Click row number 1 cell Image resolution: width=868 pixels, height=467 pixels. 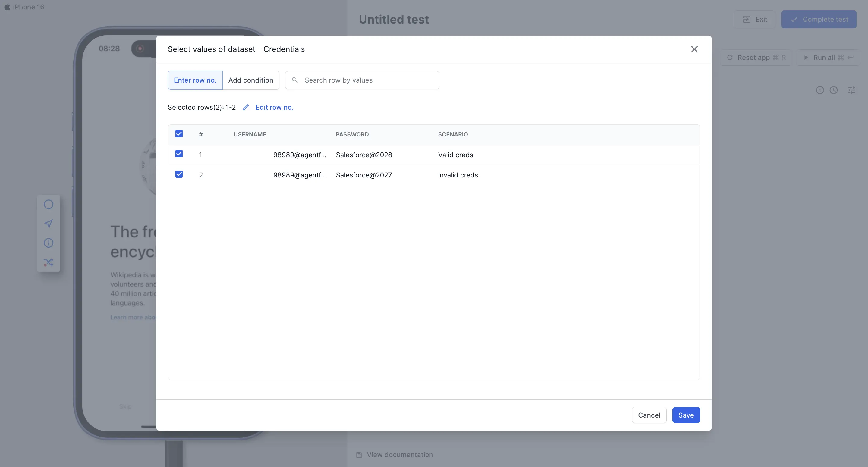[x=200, y=155]
